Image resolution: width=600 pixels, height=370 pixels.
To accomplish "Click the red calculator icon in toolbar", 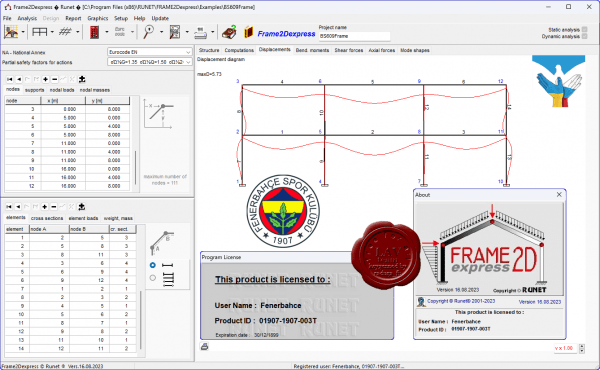I will click(x=94, y=32).
